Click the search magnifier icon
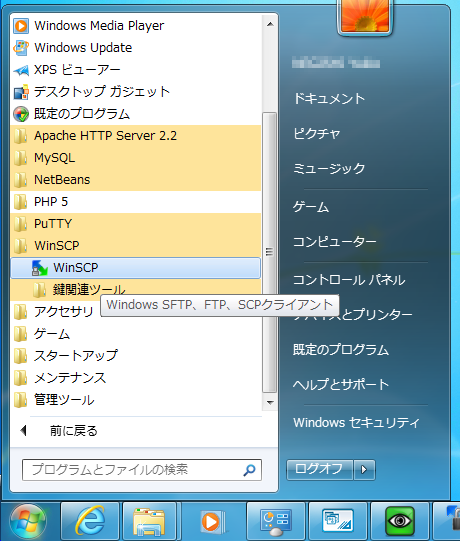This screenshot has width=460, height=541. click(249, 470)
